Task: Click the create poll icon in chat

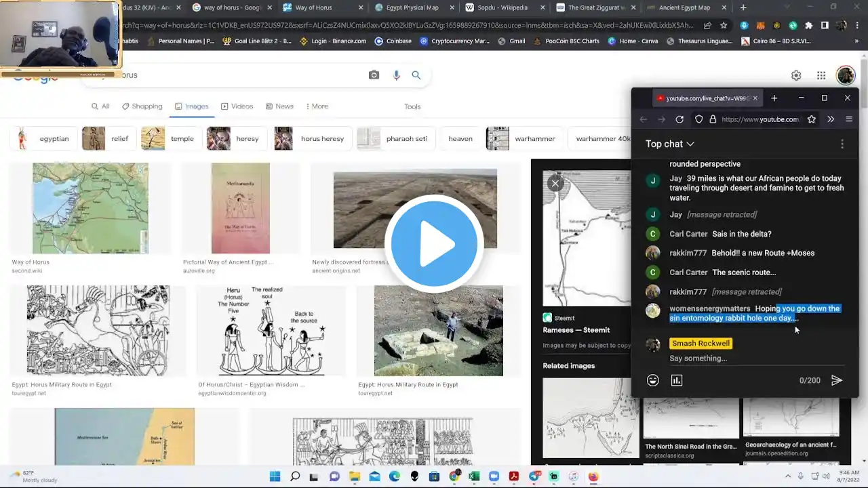Action: tap(677, 380)
